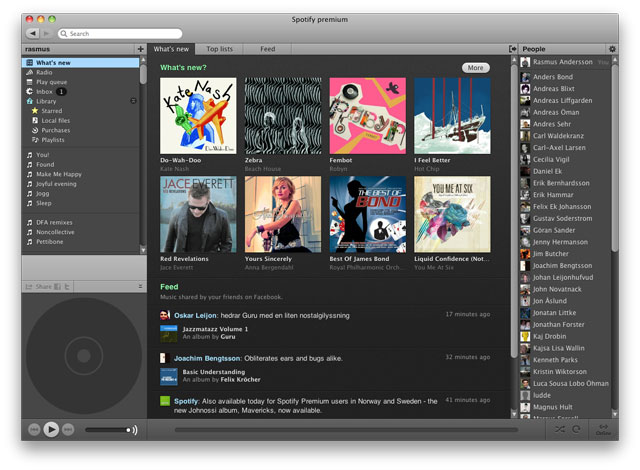This screenshot has height=470, width=640.
Task: Select Jonathan Forster in People list
Action: coord(565,325)
